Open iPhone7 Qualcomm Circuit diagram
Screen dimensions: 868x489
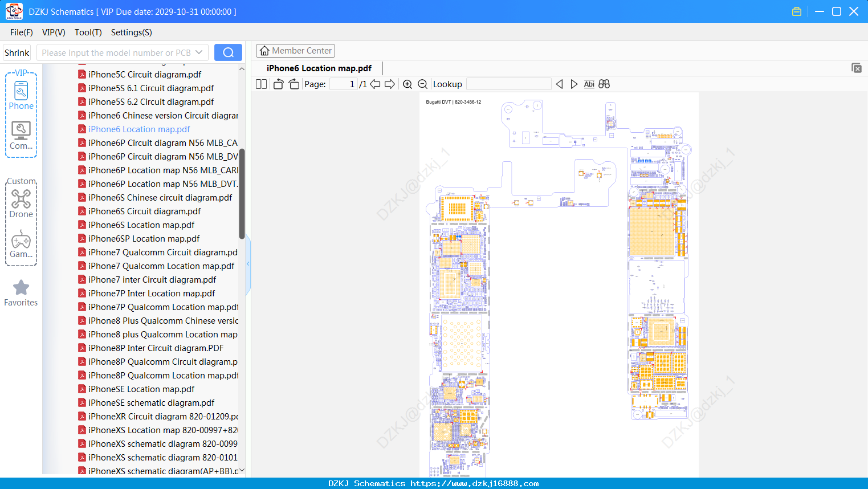(163, 252)
